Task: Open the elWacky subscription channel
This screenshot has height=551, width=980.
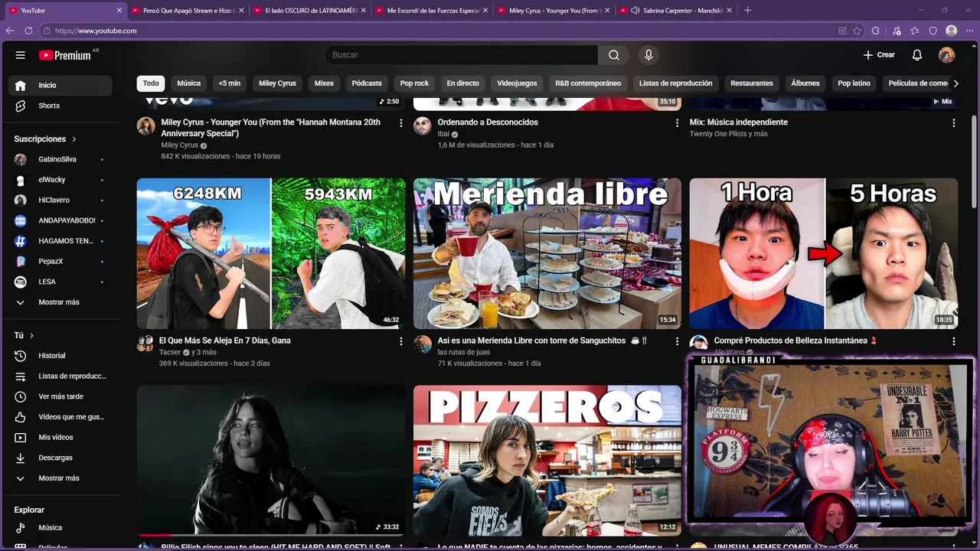Action: pos(60,180)
